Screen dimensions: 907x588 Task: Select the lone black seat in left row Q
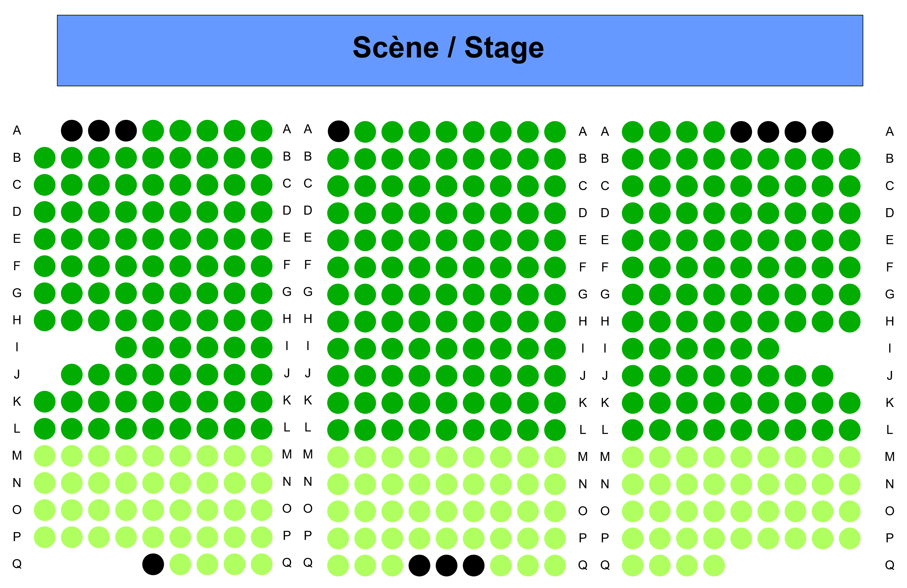(153, 564)
